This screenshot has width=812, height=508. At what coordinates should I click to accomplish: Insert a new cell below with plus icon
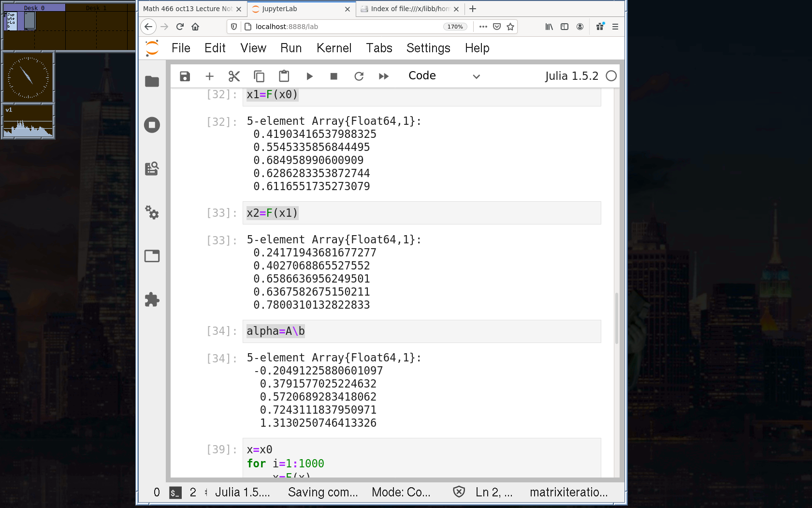coord(209,76)
